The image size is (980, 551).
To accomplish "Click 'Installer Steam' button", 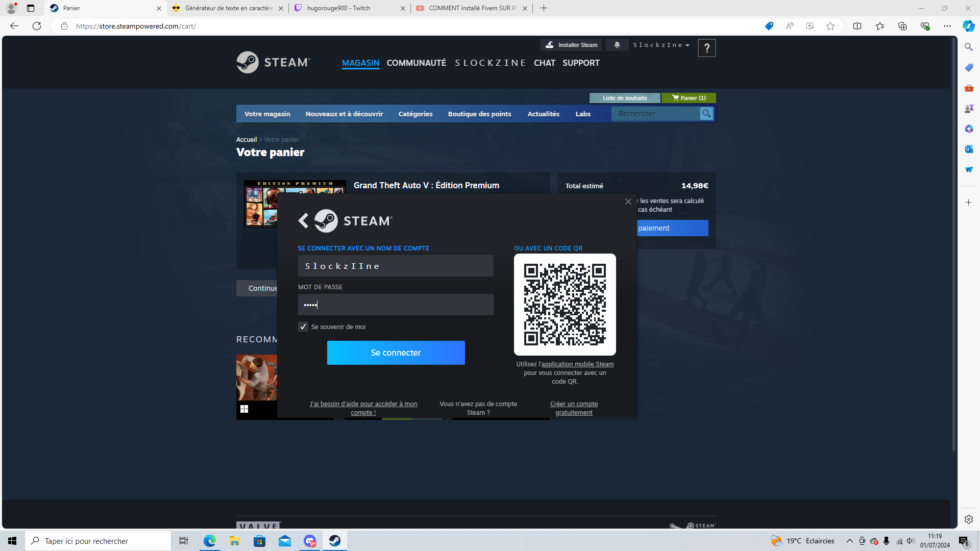I will tap(571, 45).
